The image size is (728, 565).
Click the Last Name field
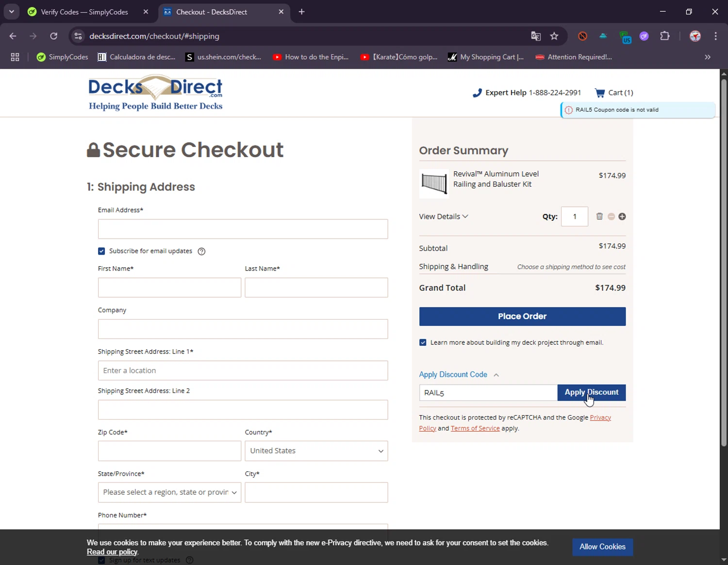tap(316, 288)
